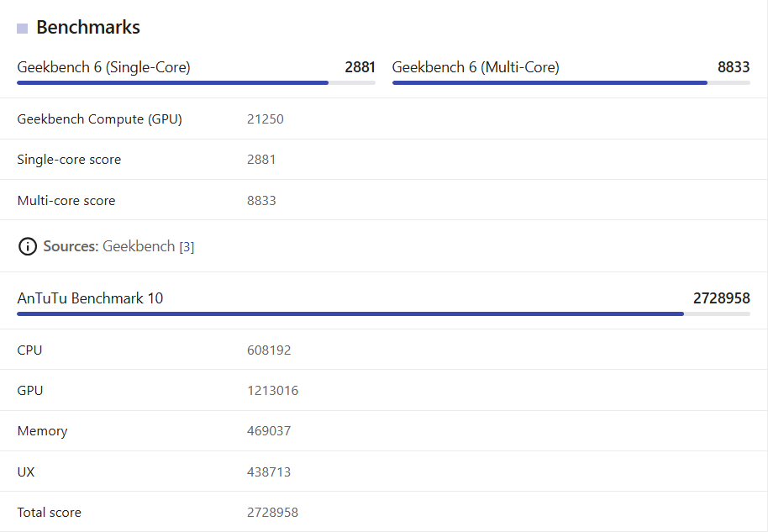Select the Geekbench 6 (Single-Core) label
This screenshot has height=532, width=768.
(x=104, y=67)
